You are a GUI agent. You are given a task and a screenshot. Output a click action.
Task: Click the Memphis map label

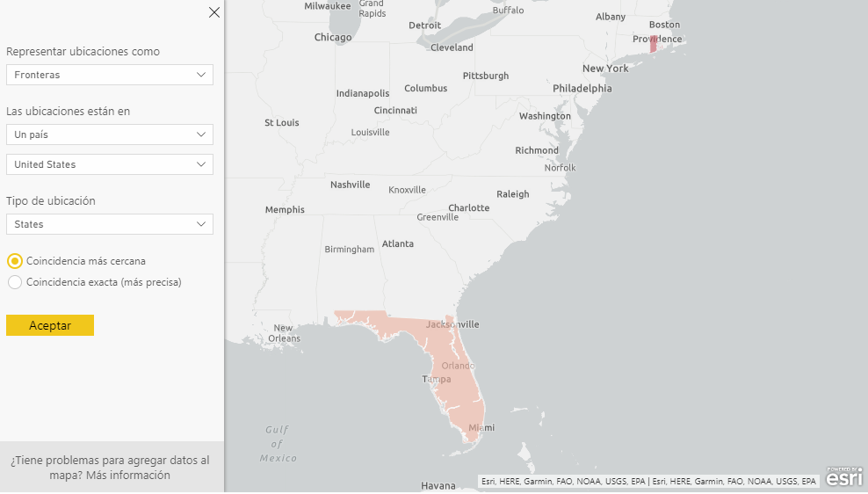point(285,209)
